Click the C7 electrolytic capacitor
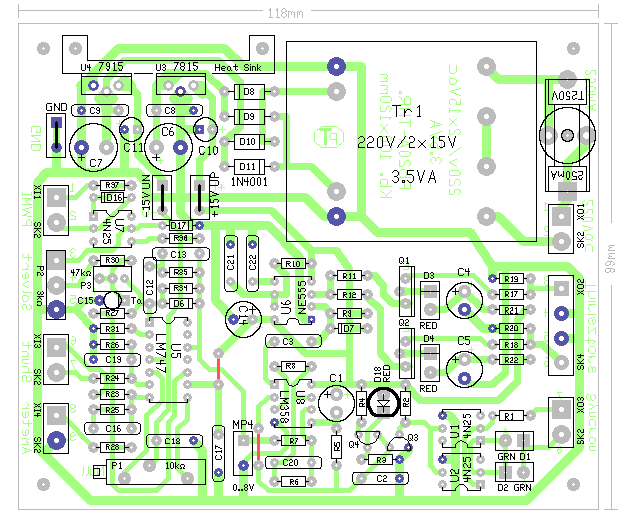Screen dimensions: 630x522 (94, 147)
